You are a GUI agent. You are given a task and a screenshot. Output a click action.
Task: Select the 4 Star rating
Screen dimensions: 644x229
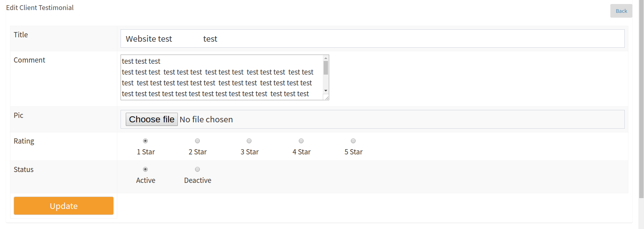301,141
